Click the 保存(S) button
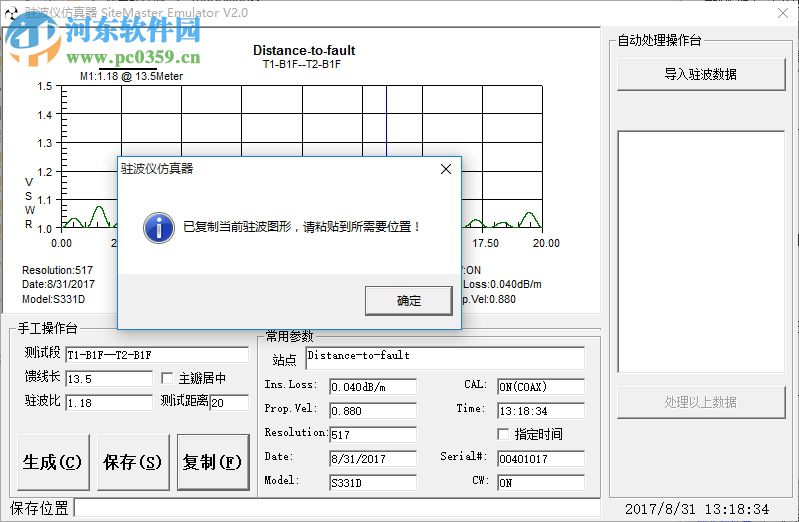 (133, 462)
